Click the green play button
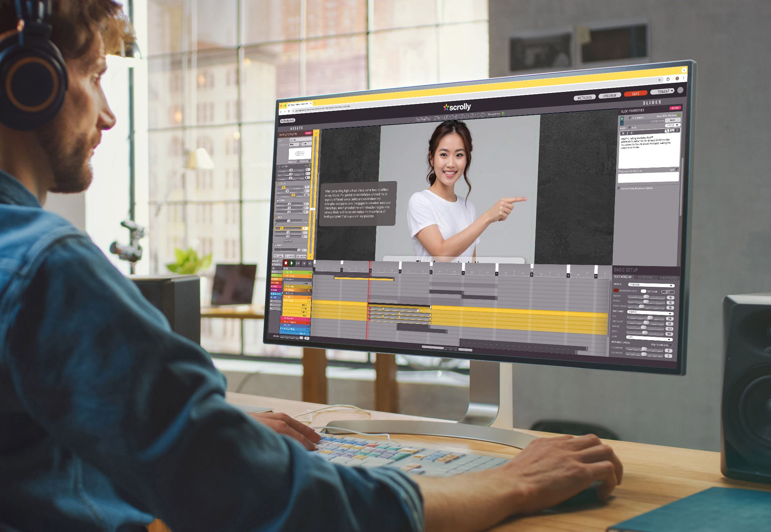The image size is (771, 532). click(x=292, y=263)
